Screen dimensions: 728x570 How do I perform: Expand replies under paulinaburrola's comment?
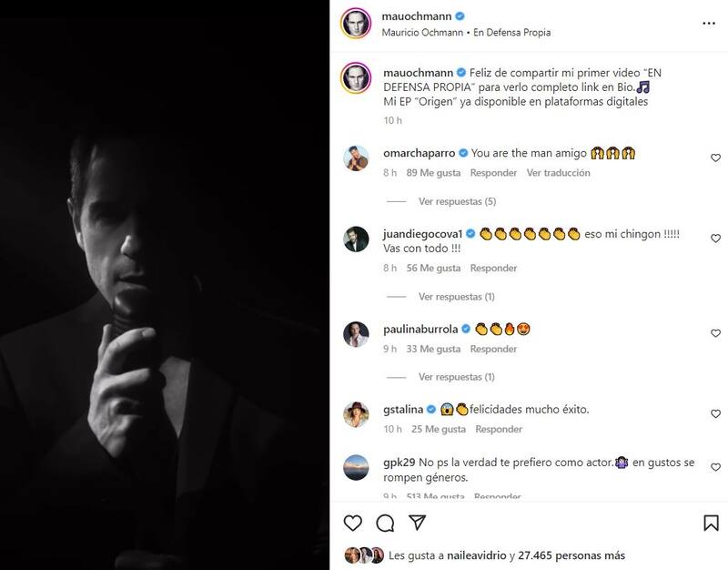[457, 377]
